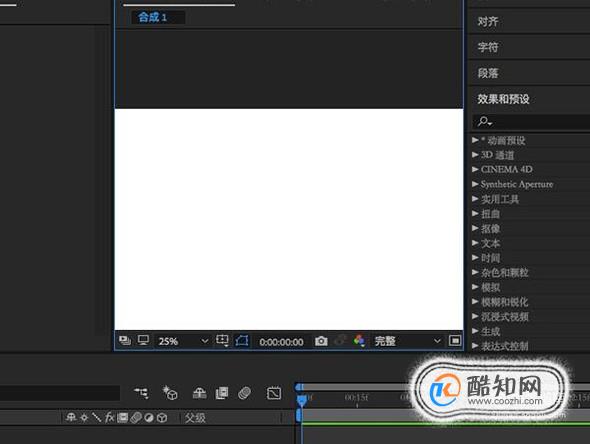590x444 pixels.
Task: Expand the 3D 通道 category
Action: point(476,155)
